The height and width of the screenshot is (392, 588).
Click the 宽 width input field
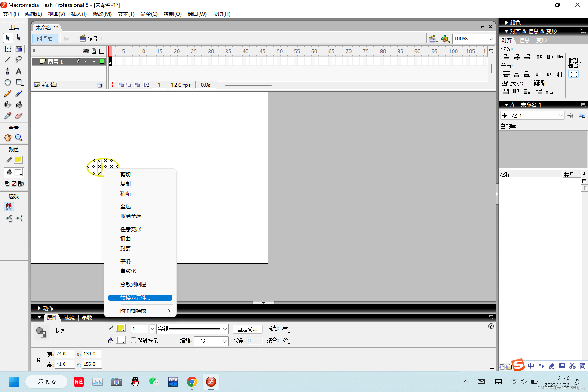64,354
